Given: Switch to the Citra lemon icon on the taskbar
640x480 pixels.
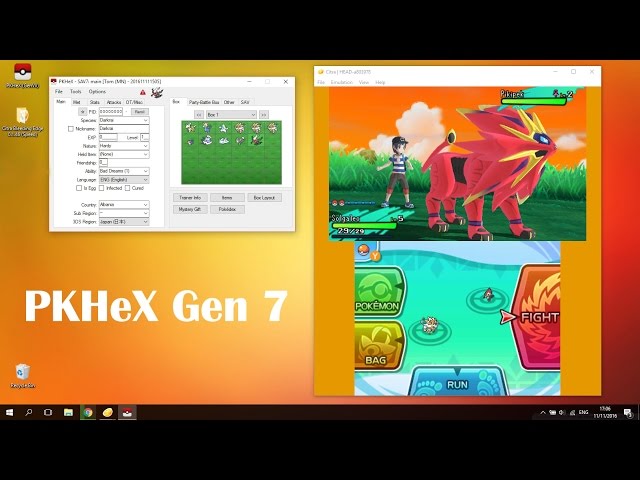Looking at the screenshot, I should tap(107, 412).
